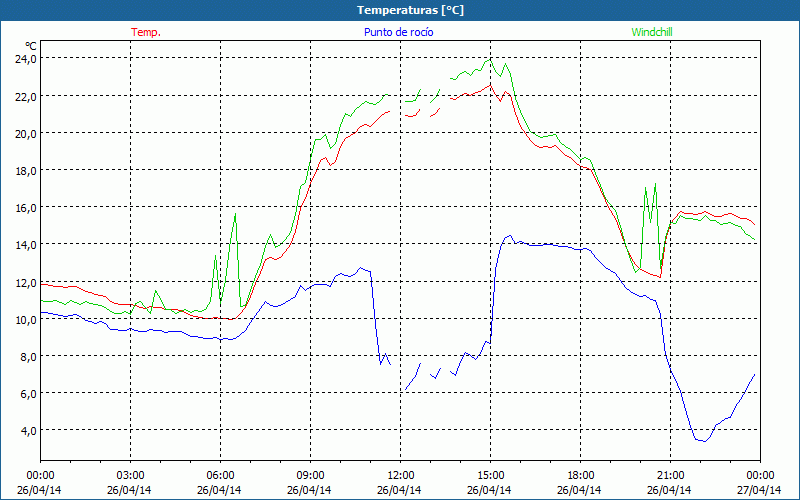Click the 12,0 y-axis value

click(x=26, y=282)
